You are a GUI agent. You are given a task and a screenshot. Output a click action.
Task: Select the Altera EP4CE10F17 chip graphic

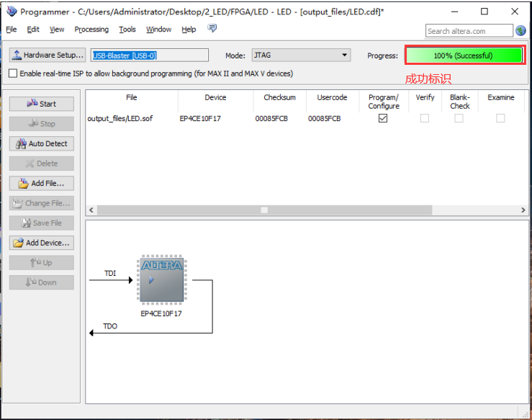(x=161, y=279)
